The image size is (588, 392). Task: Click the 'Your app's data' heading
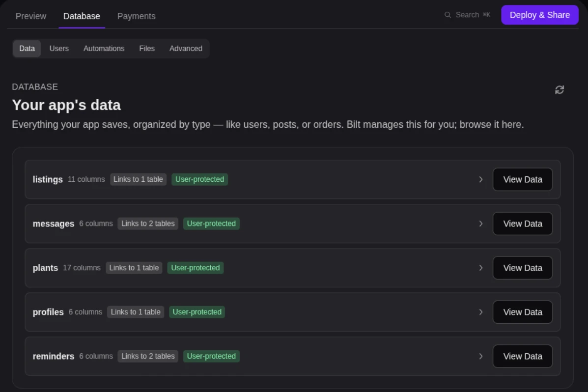point(66,106)
